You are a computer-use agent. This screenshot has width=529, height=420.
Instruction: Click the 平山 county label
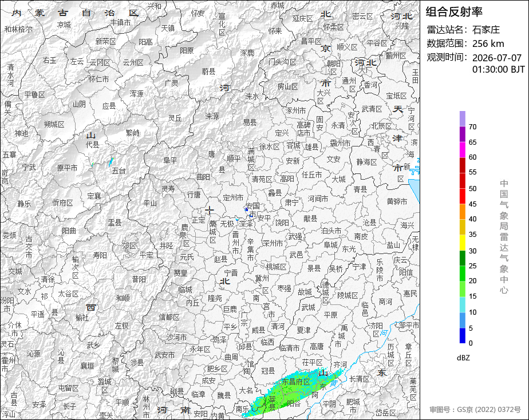(150, 203)
